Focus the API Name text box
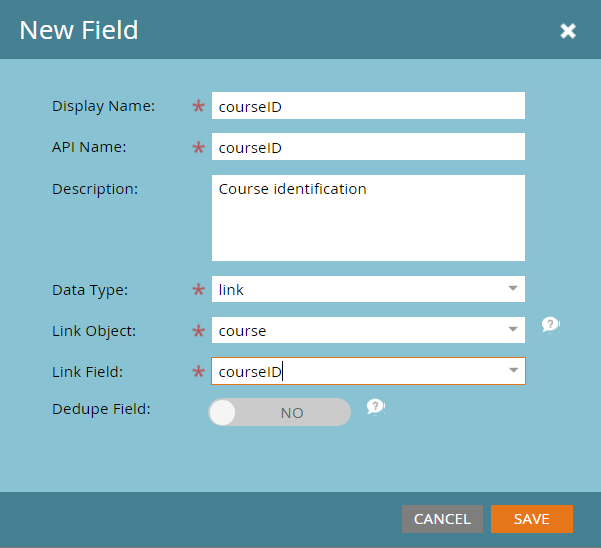 (368, 146)
